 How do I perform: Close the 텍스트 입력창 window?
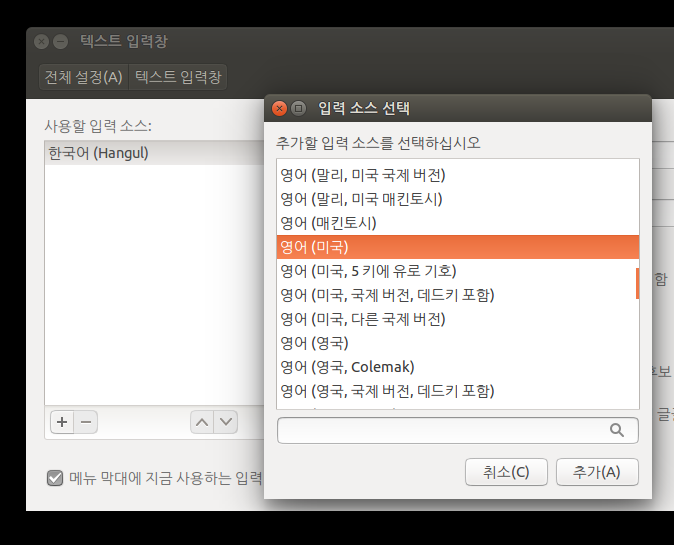[42, 42]
